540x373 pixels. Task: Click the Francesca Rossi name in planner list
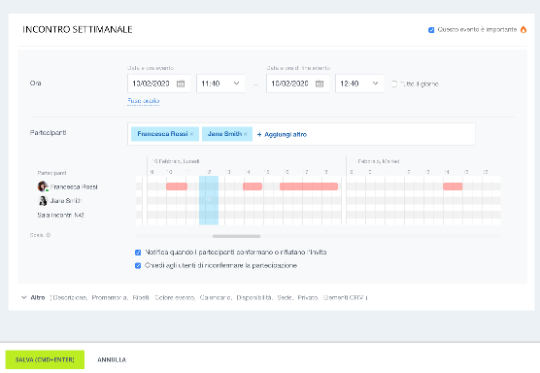74,187
